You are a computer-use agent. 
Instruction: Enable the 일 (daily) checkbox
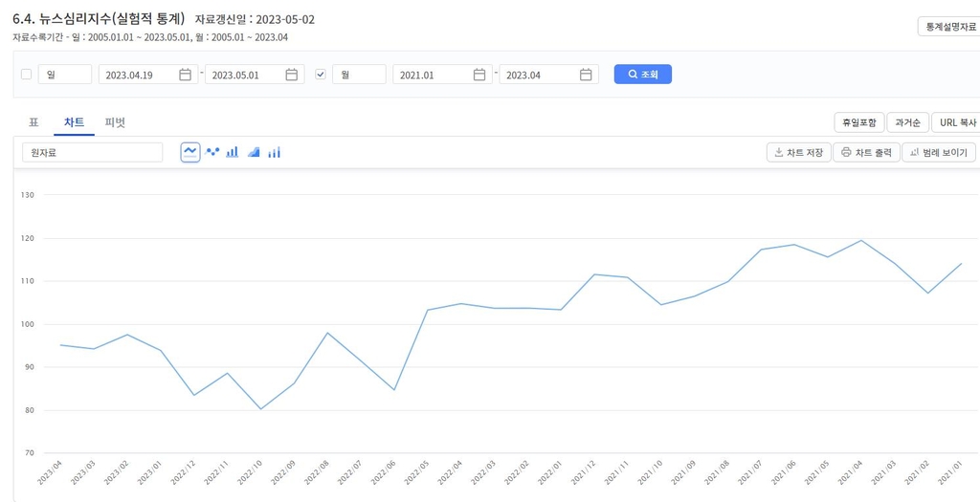coord(27,75)
